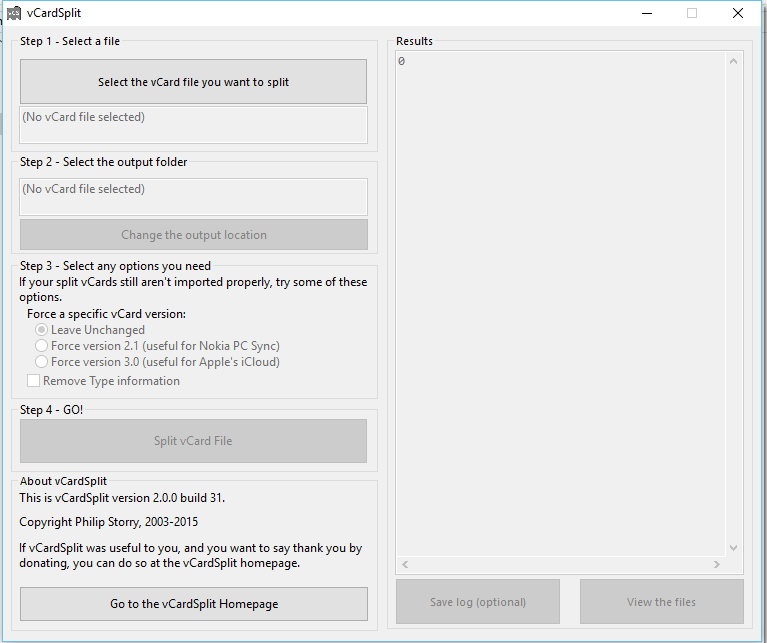Click the Results horizontal scrollbar right arrow
Screen dimensions: 767x643
coord(716,565)
